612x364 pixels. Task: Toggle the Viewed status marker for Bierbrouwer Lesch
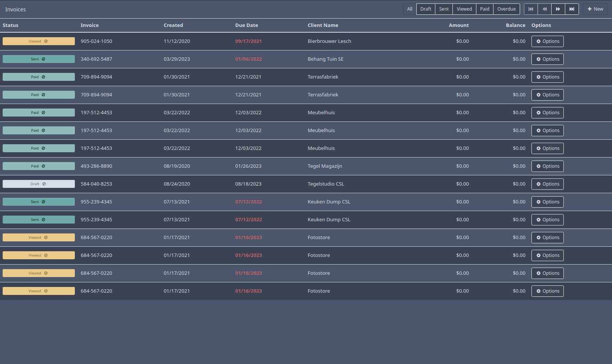[x=46, y=41]
